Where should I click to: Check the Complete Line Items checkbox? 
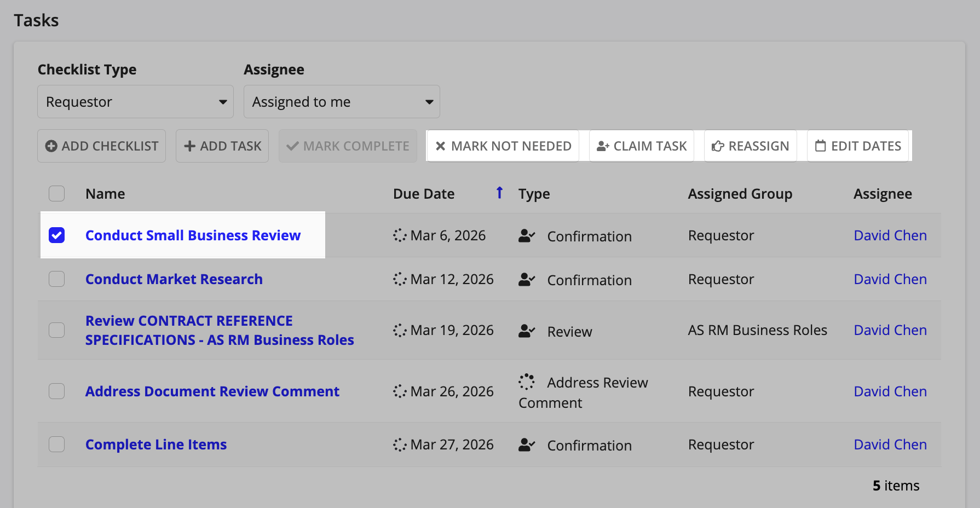(x=56, y=444)
